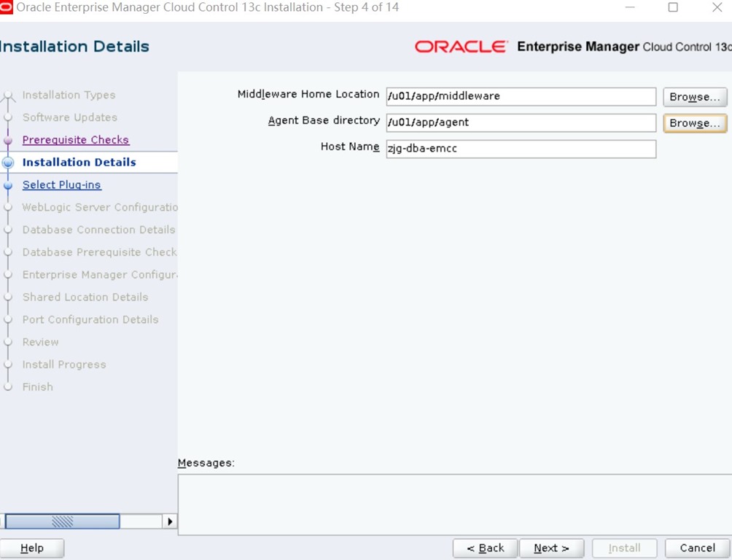Viewport: 732px width, 560px height.
Task: Click the Installation Types step
Action: click(69, 95)
